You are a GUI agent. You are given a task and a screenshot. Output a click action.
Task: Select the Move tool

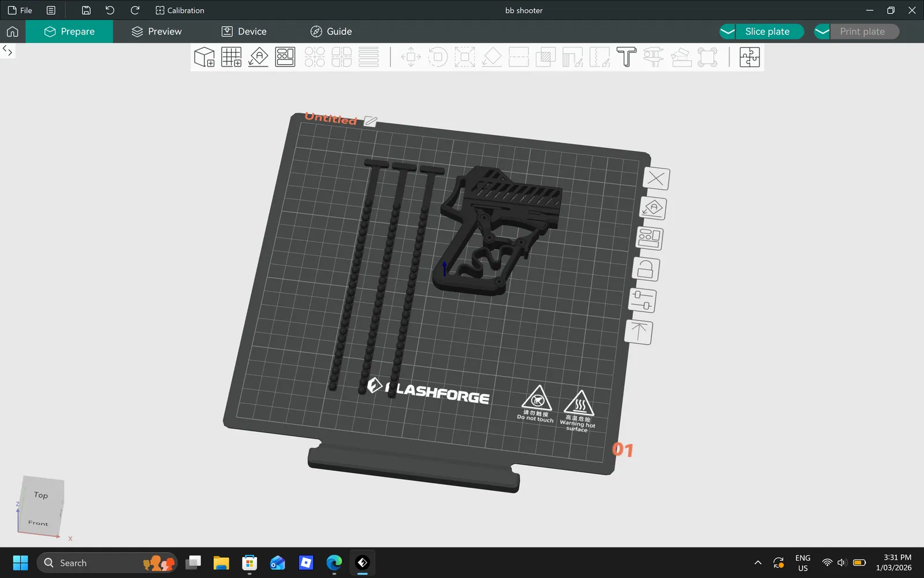pyautogui.click(x=411, y=57)
